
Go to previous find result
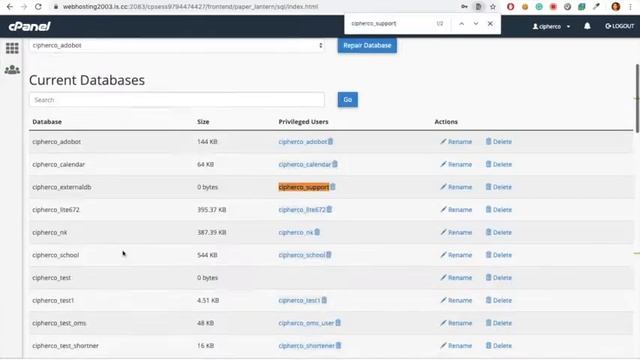pyautogui.click(x=461, y=24)
